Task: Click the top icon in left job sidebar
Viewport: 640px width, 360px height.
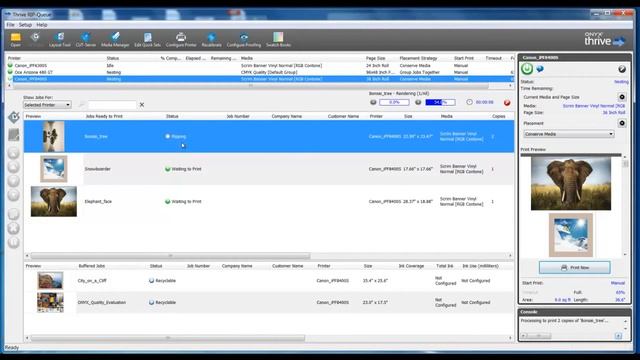Action: 14,117
